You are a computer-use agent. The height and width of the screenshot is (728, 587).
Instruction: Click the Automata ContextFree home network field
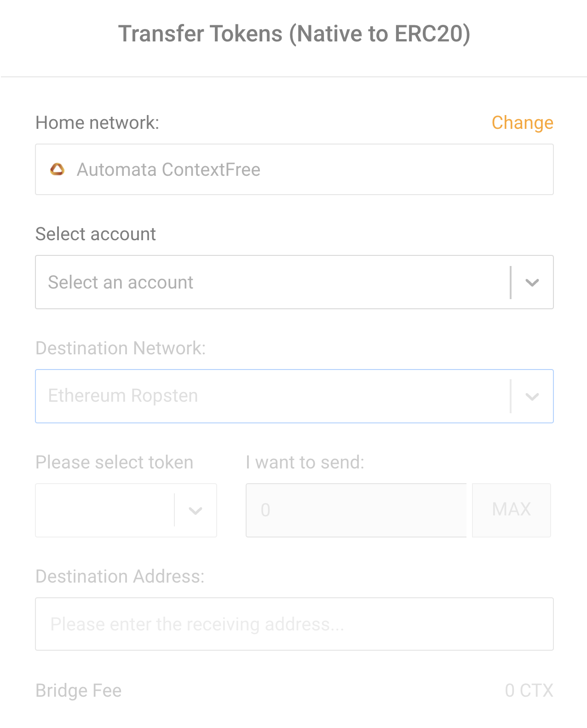[x=294, y=169]
